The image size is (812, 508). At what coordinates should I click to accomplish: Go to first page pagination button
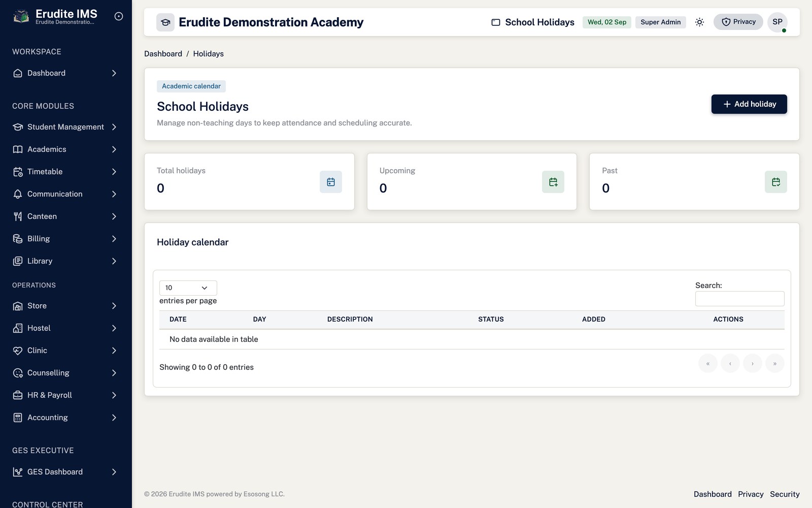(x=708, y=363)
